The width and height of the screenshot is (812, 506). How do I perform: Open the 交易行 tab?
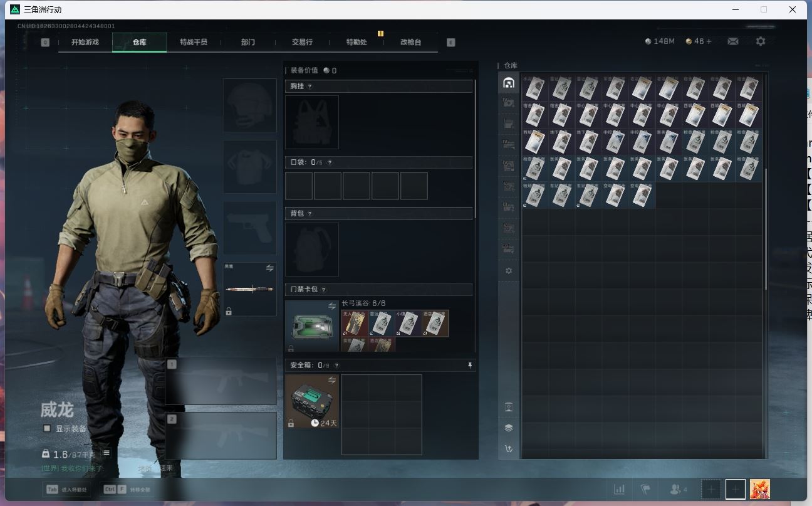click(302, 42)
